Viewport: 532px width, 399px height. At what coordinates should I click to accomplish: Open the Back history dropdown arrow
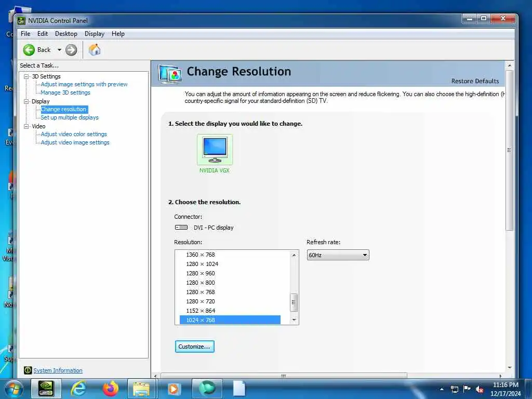(x=59, y=50)
